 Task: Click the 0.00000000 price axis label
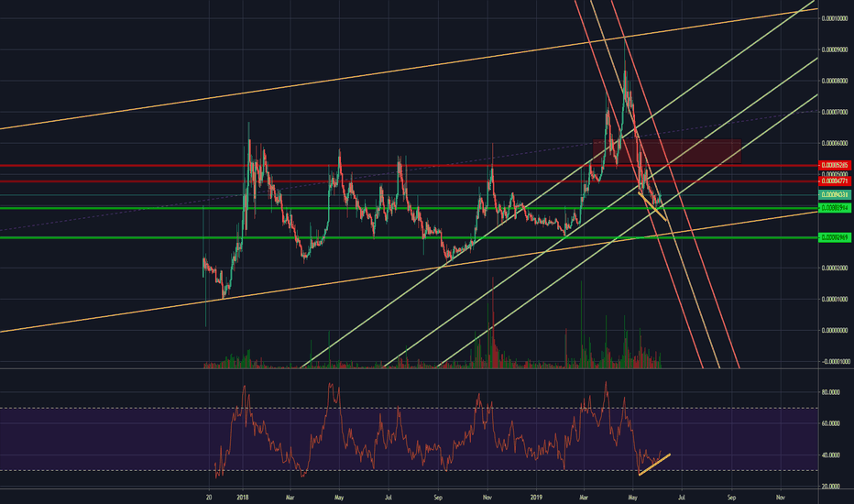(x=835, y=330)
